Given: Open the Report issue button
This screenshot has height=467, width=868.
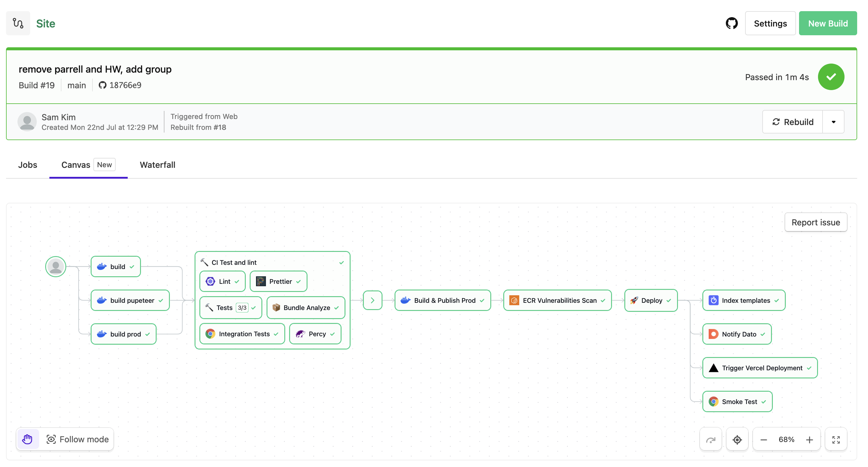Looking at the screenshot, I should coord(815,222).
